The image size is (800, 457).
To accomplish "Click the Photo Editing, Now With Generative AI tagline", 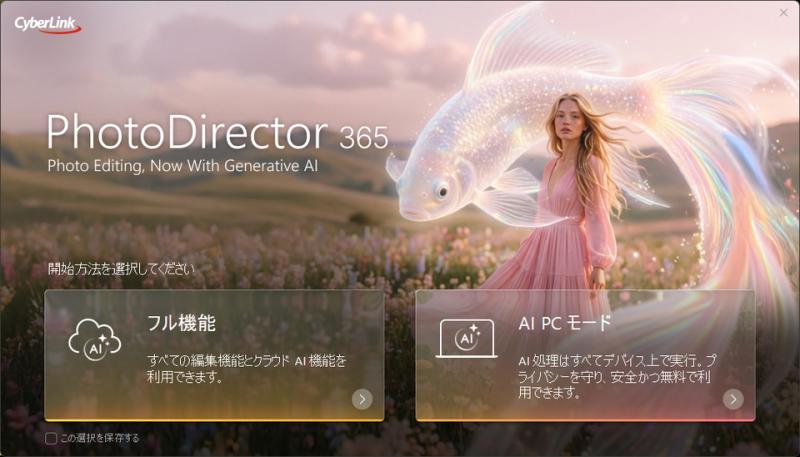I will point(183,166).
